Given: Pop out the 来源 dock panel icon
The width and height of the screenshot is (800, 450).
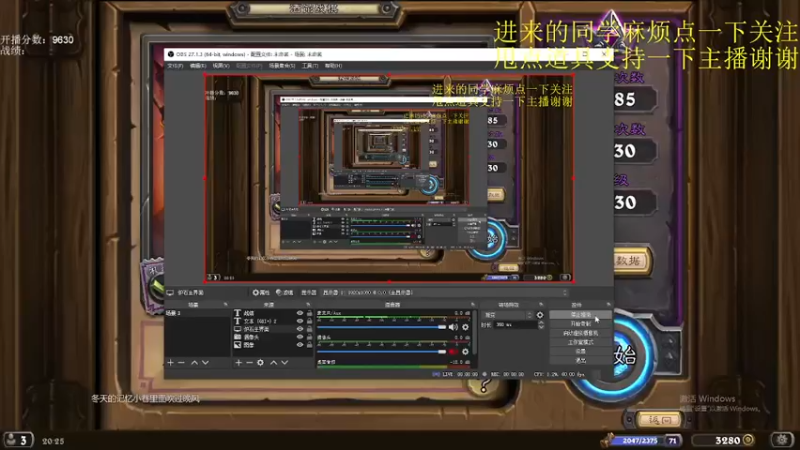Looking at the screenshot, I should (x=308, y=305).
